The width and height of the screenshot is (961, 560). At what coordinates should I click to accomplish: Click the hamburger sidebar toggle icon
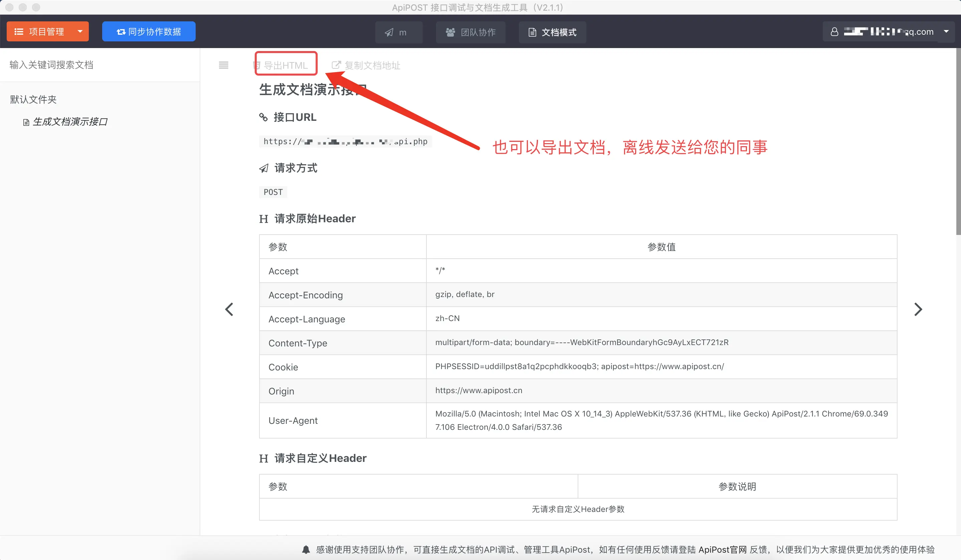point(223,65)
